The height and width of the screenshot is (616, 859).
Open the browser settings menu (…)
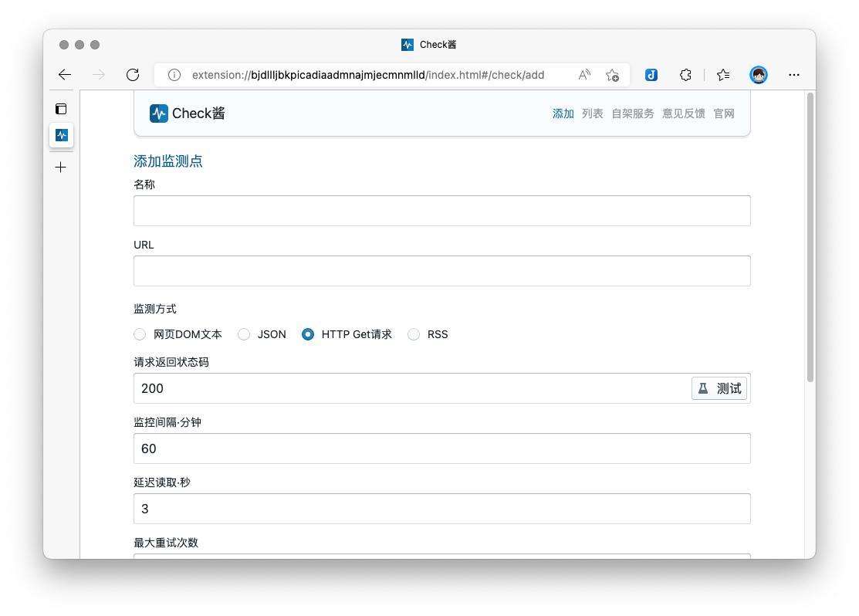click(x=794, y=74)
